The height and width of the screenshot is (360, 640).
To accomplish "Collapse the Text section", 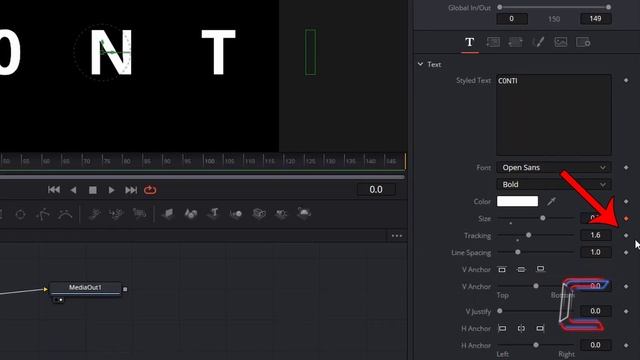I will tap(420, 64).
